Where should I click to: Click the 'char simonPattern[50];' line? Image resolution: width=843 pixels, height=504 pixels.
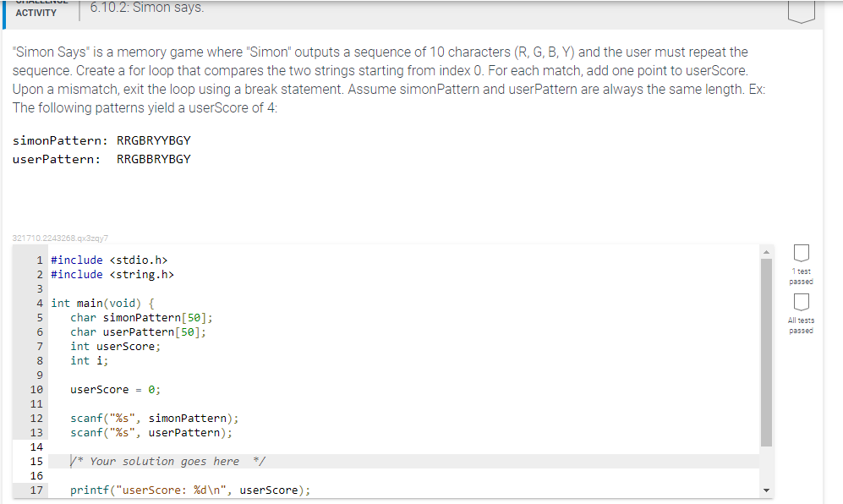141,318
